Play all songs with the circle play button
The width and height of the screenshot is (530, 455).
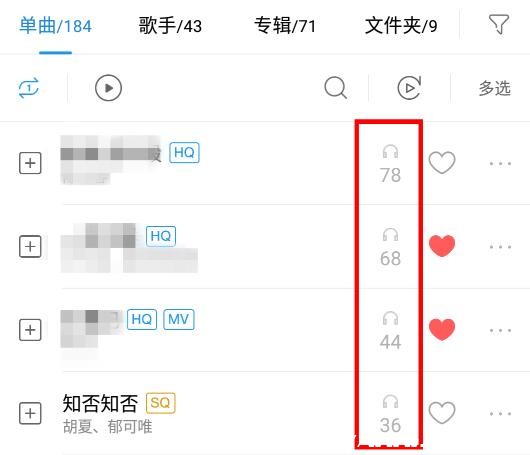pyautogui.click(x=108, y=88)
